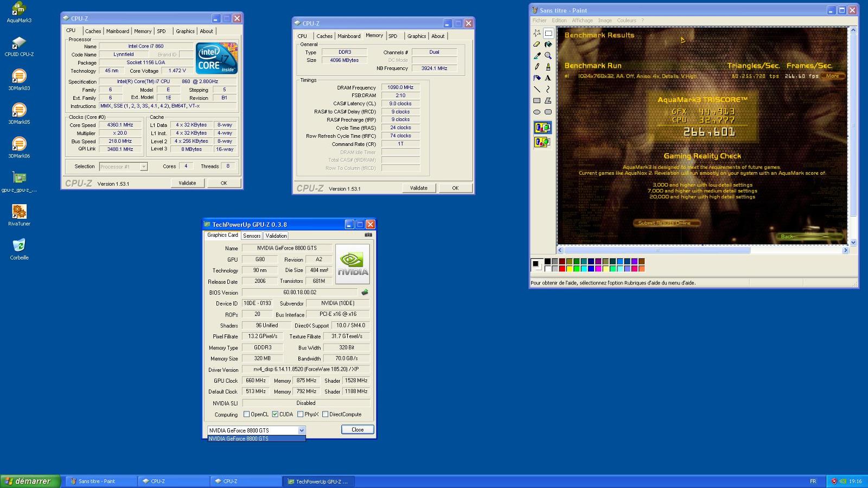Click the save BIOS icon in GPU-Z
868x488 pixels.
[x=365, y=292]
